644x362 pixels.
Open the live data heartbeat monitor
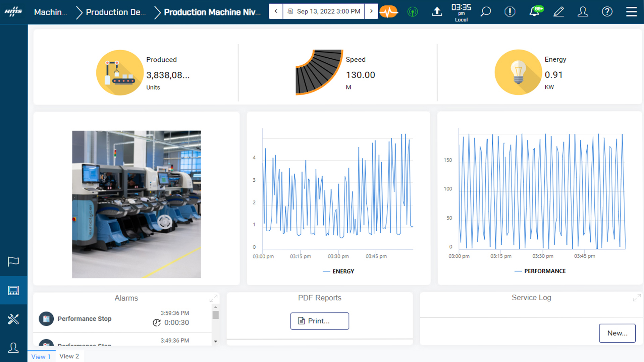click(x=388, y=11)
